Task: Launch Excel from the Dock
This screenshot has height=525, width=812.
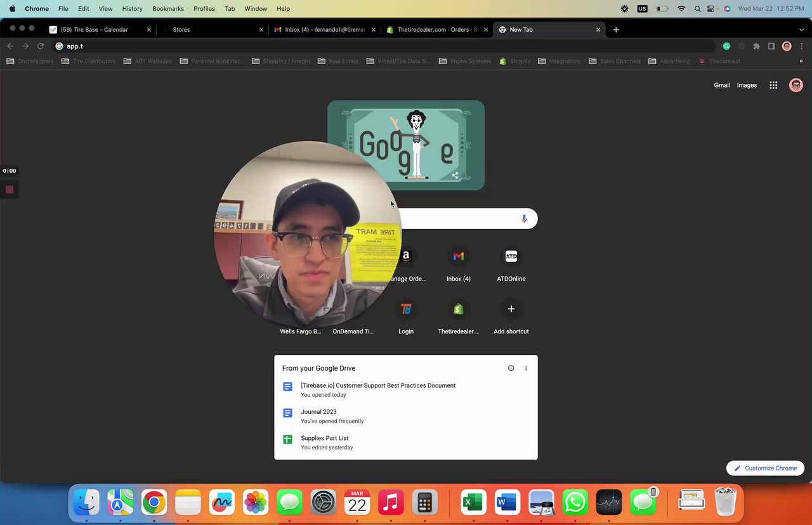Action: 473,503
